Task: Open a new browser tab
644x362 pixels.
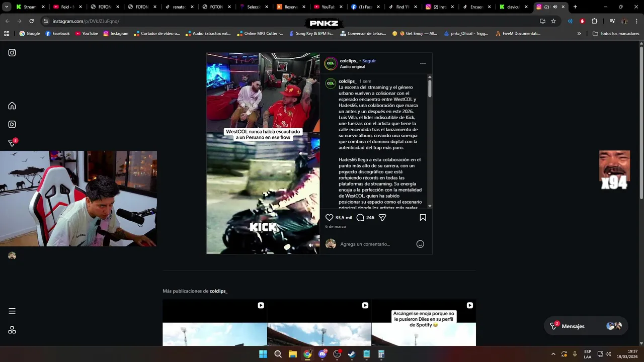Action: (575, 7)
